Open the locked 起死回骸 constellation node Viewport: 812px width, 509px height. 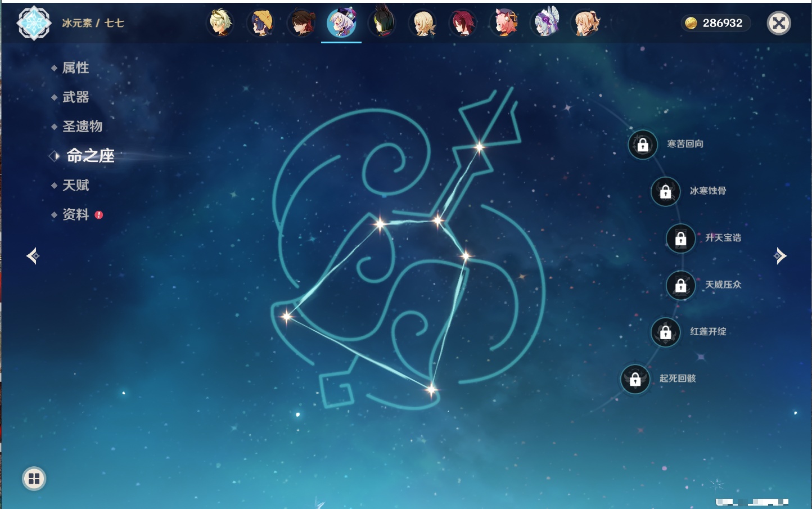click(635, 379)
